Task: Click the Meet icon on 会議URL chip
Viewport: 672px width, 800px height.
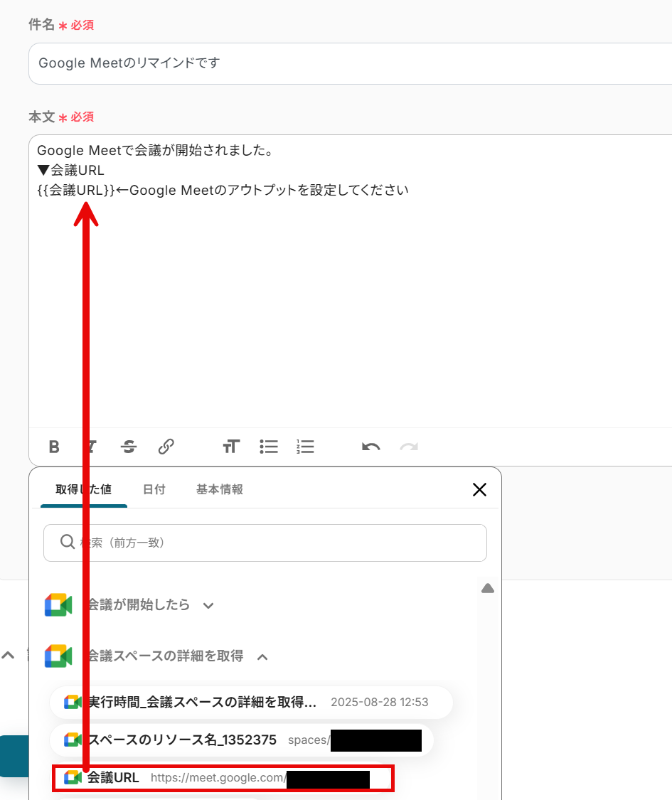Action: [x=73, y=777]
